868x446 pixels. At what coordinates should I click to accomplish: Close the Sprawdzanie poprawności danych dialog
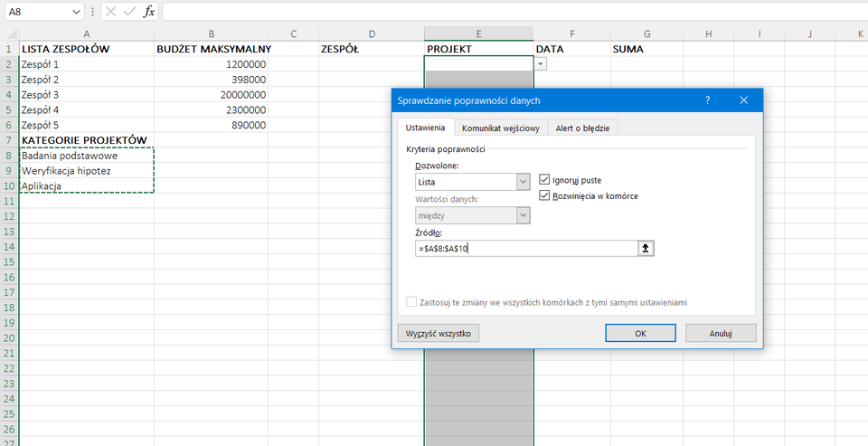(x=743, y=100)
